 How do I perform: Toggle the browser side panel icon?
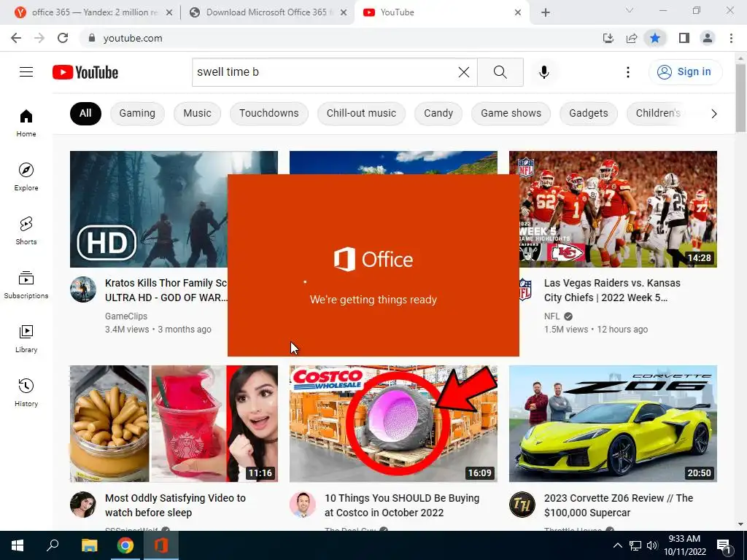684,38
